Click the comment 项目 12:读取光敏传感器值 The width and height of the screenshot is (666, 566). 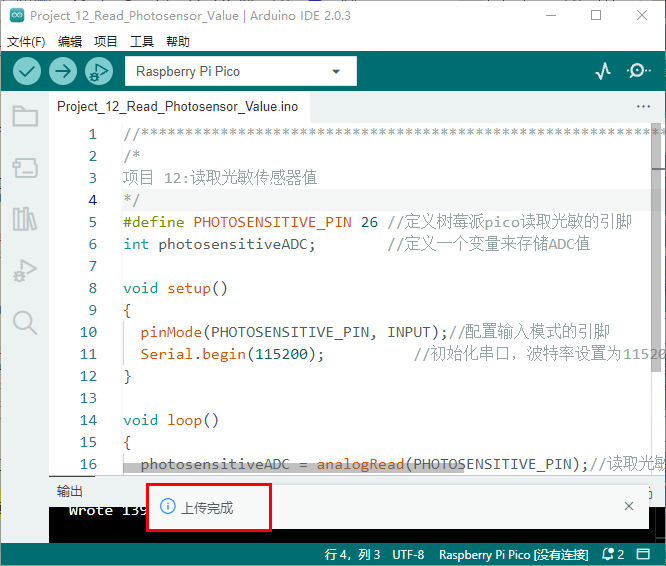220,178
